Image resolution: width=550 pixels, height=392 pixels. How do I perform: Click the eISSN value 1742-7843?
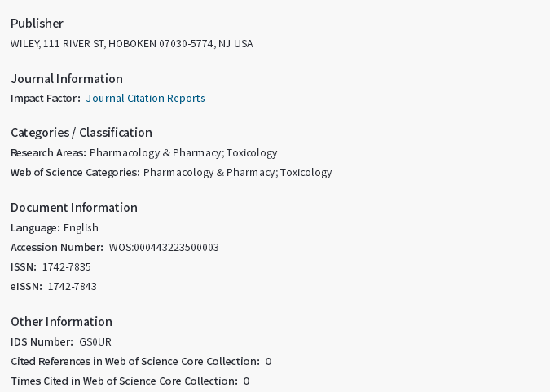(73, 287)
